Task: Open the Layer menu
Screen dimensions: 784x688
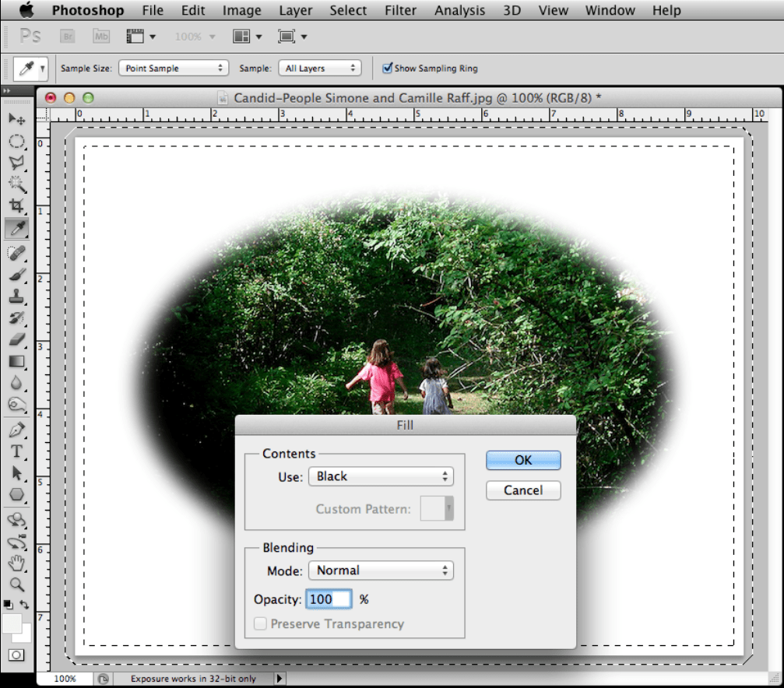Action: [295, 10]
